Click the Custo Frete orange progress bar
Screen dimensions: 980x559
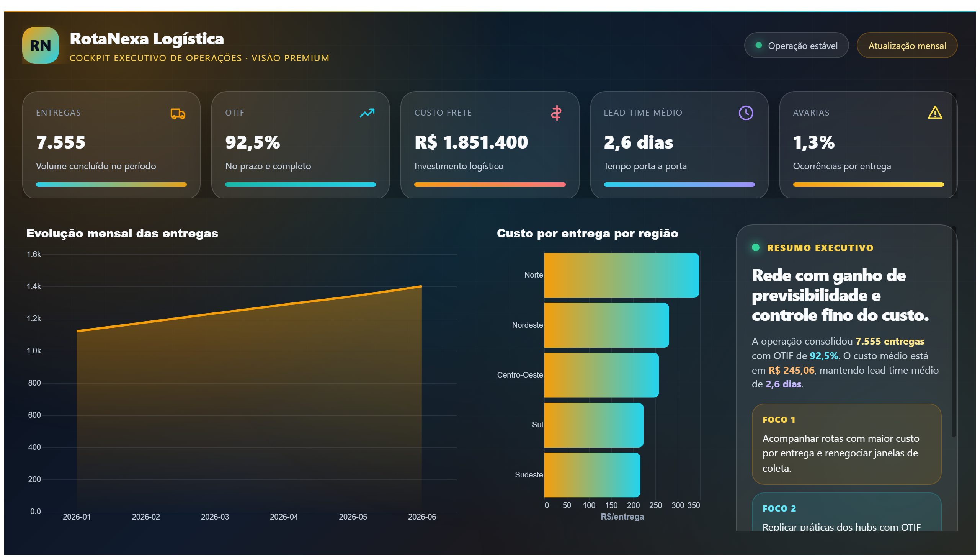[x=490, y=185]
